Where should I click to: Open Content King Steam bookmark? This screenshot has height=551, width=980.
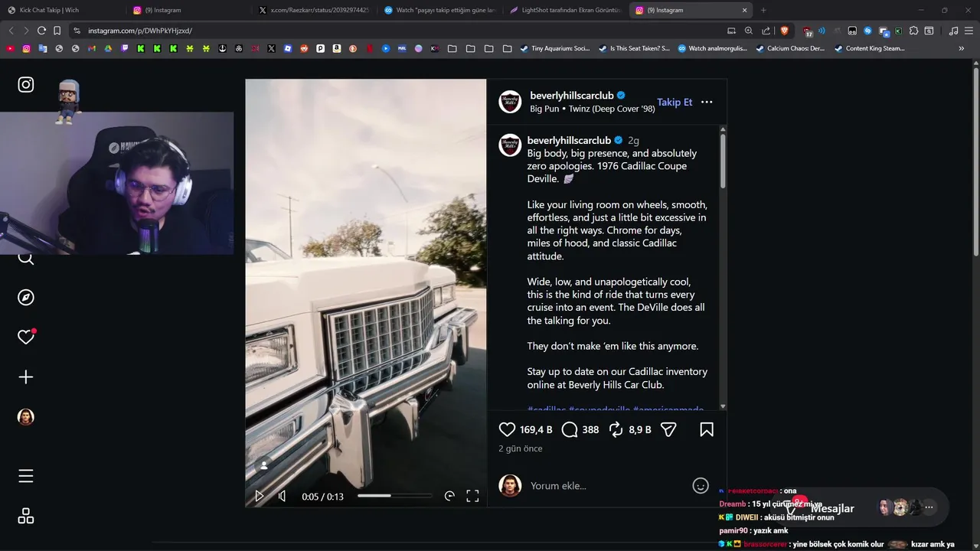[869, 48]
